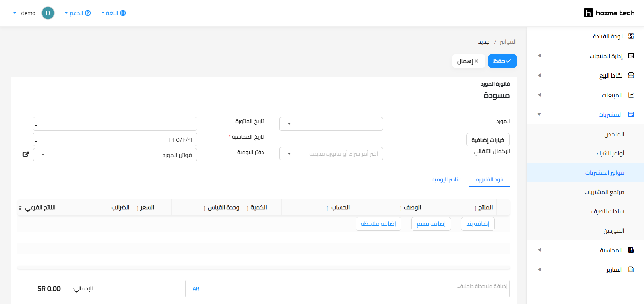Open the اللغة language menu
The width and height of the screenshot is (644, 304).
[113, 13]
